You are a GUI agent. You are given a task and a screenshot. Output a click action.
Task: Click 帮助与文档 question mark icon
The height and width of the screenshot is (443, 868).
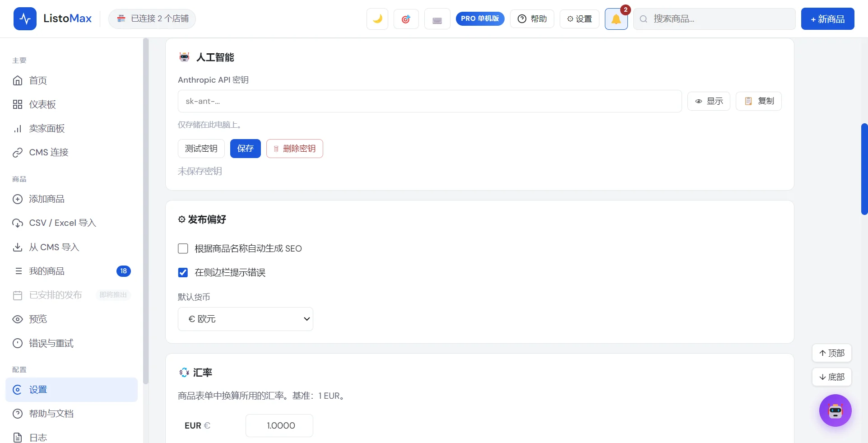(x=18, y=414)
